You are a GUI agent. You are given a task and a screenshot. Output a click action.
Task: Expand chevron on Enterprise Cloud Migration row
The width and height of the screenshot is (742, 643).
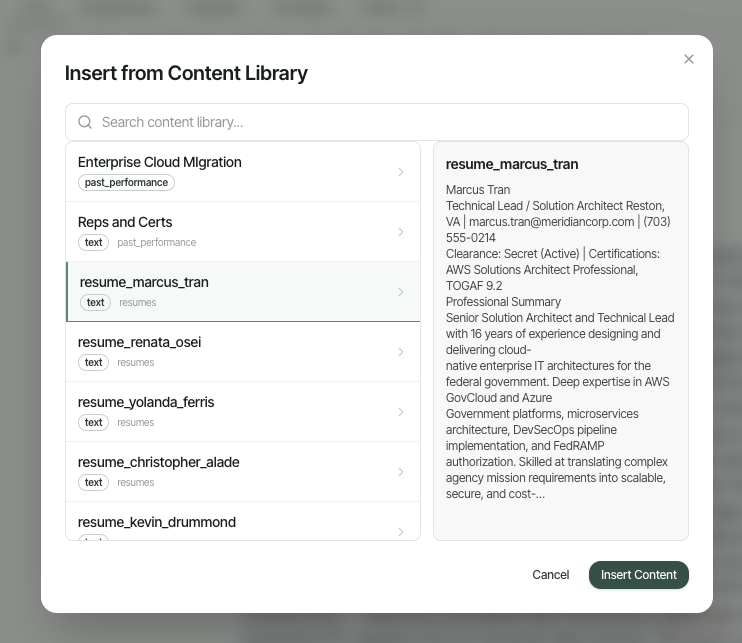click(x=401, y=172)
